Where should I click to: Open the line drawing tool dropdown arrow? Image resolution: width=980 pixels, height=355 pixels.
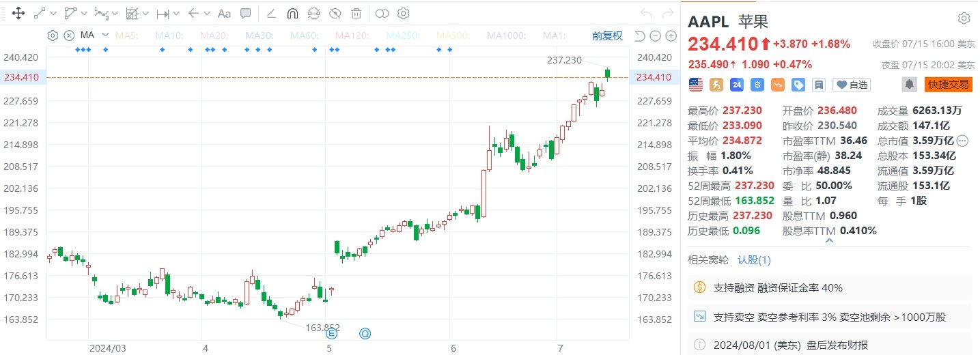(53, 13)
